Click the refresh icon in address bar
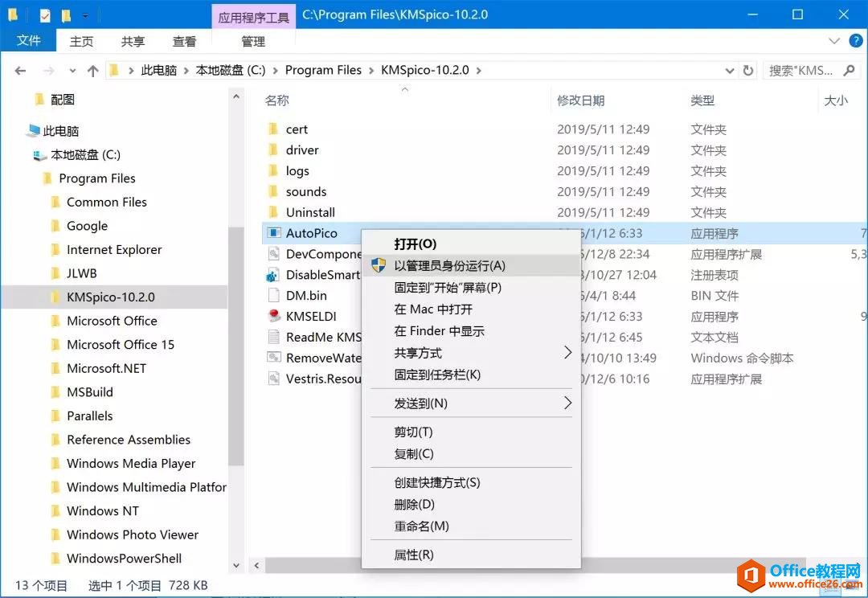Image resolution: width=868 pixels, height=598 pixels. pos(747,71)
